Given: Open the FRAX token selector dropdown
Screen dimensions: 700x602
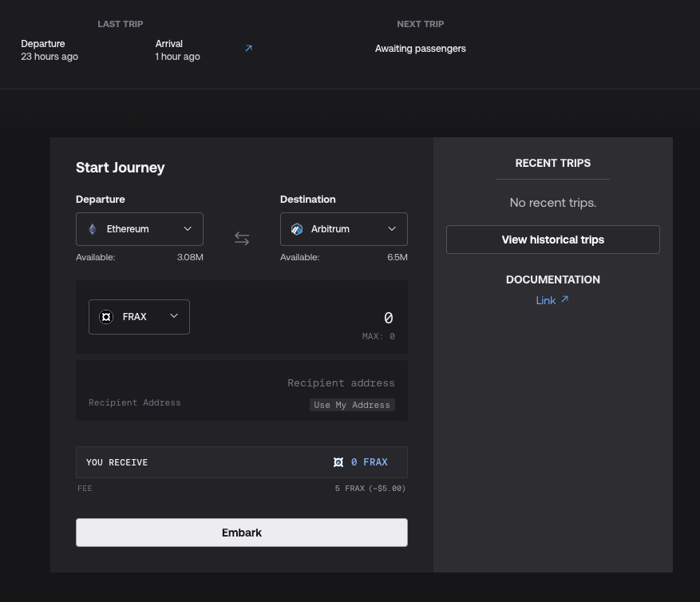Looking at the screenshot, I should [x=139, y=317].
